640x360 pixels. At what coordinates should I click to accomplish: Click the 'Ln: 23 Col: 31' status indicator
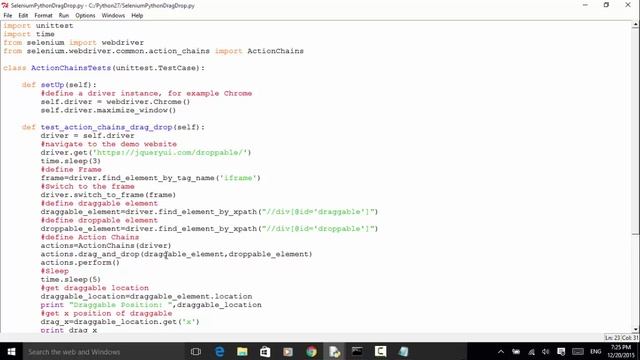621,338
